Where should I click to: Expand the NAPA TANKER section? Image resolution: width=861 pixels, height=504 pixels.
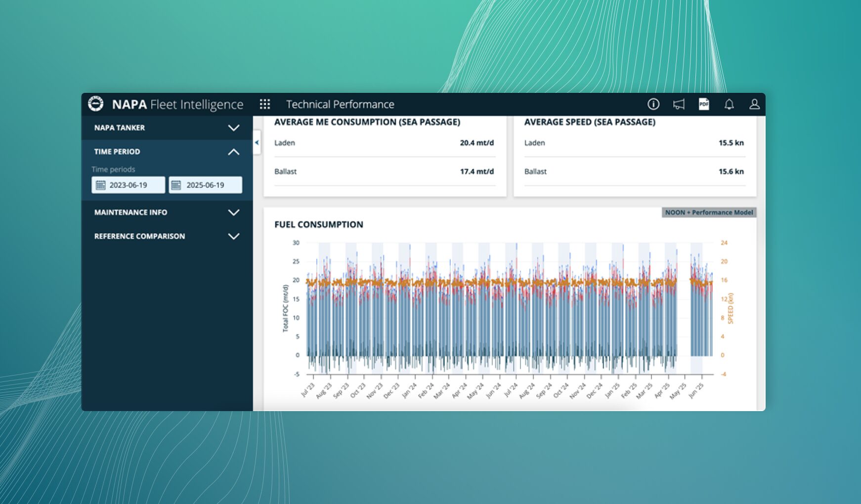(x=233, y=128)
